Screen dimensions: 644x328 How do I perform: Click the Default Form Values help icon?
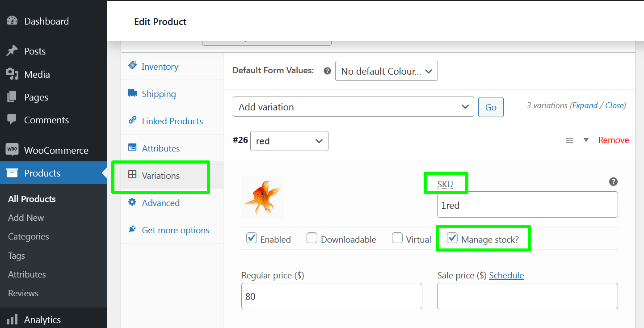[x=328, y=71]
